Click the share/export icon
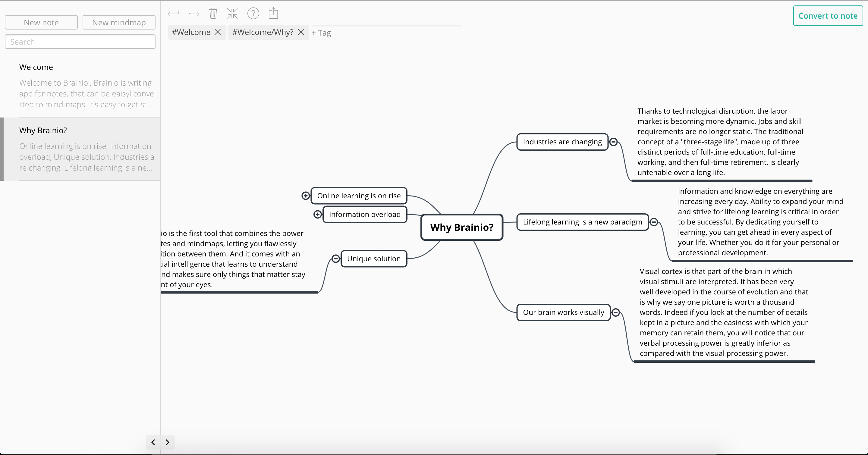 pos(273,13)
